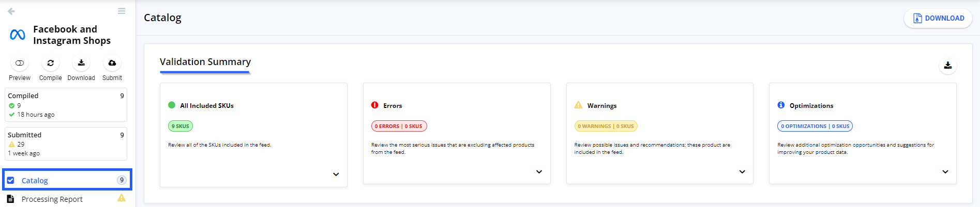980x207 pixels.
Task: Click the '1 week ago' text
Action: tap(24, 153)
